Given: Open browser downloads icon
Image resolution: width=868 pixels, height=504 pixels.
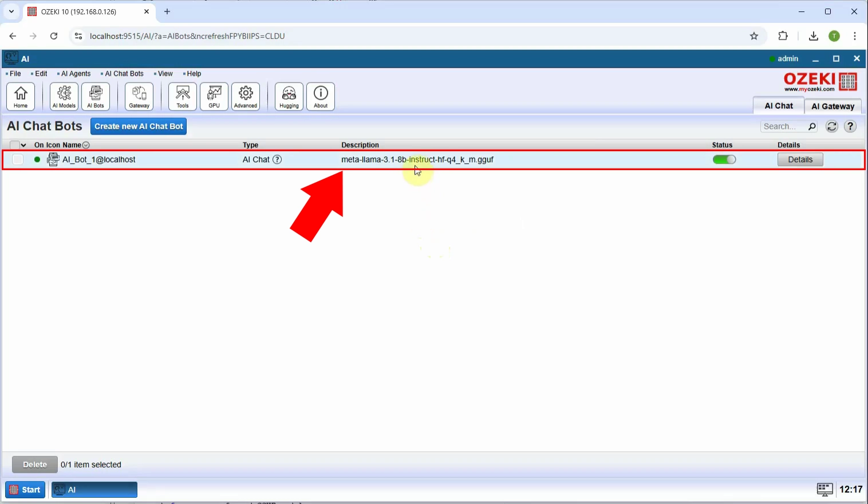Looking at the screenshot, I should (x=813, y=36).
